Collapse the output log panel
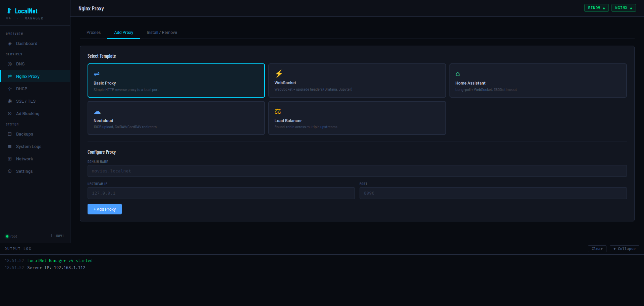This screenshot has width=644, height=306. [x=624, y=249]
